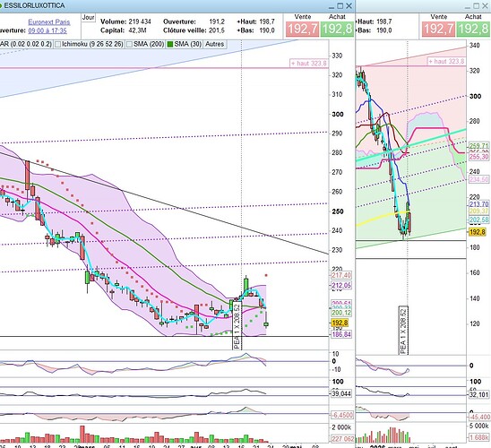Click the 217,40 price label on left axis
This screenshot has height=448, width=491.
pos(341,275)
